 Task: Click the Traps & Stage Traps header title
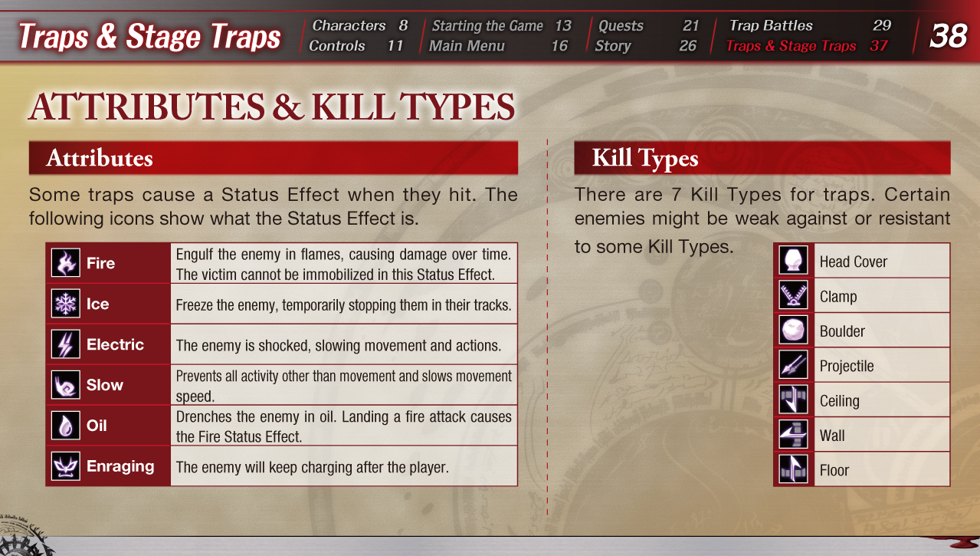[149, 36]
